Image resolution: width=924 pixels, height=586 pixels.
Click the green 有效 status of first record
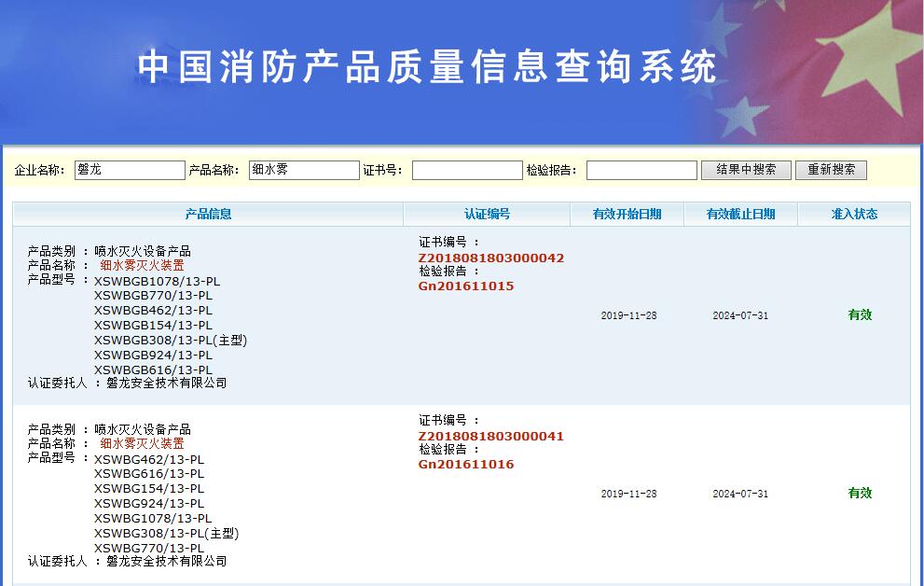point(859,315)
